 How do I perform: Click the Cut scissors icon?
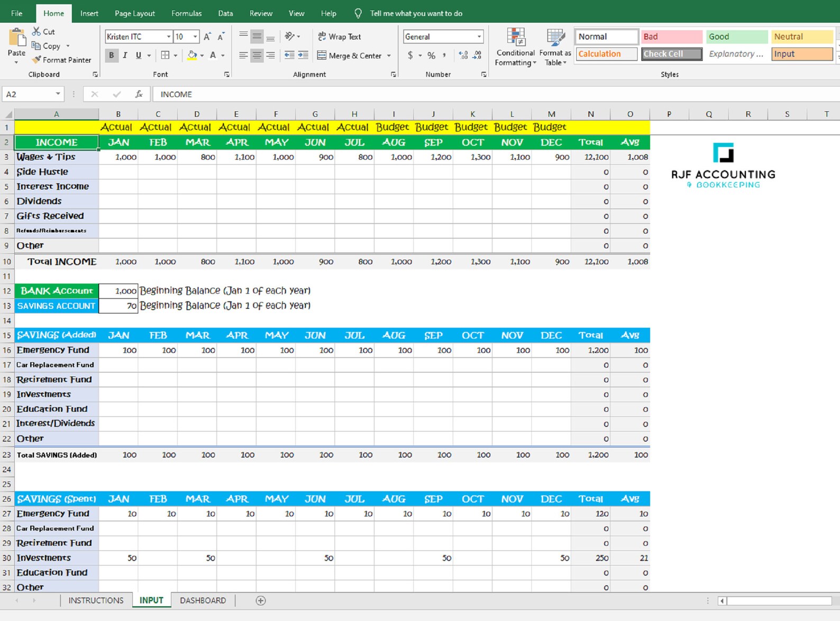(36, 32)
